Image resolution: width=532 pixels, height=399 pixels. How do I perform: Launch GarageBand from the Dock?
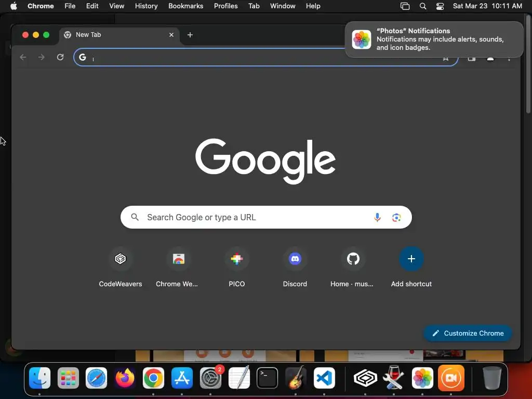tap(296, 378)
